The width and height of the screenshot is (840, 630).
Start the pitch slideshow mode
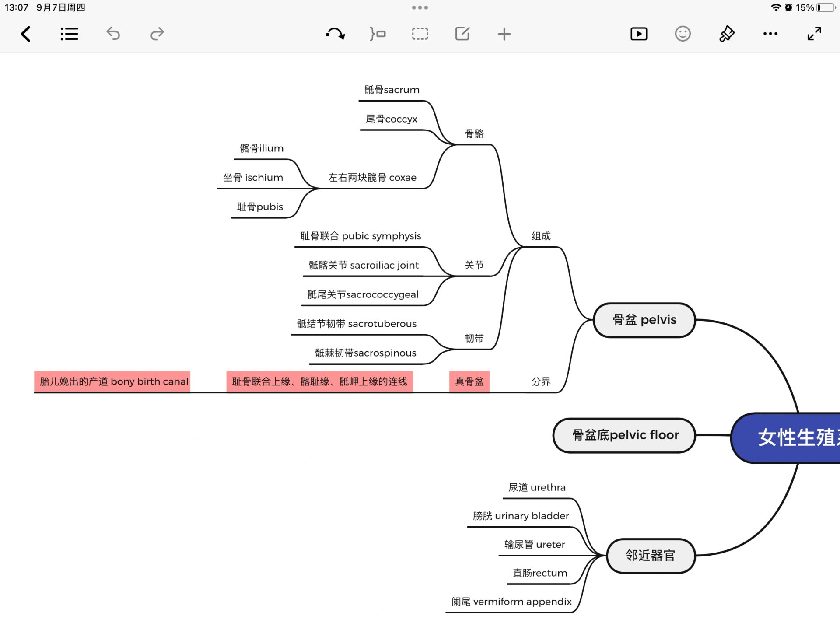(x=639, y=34)
